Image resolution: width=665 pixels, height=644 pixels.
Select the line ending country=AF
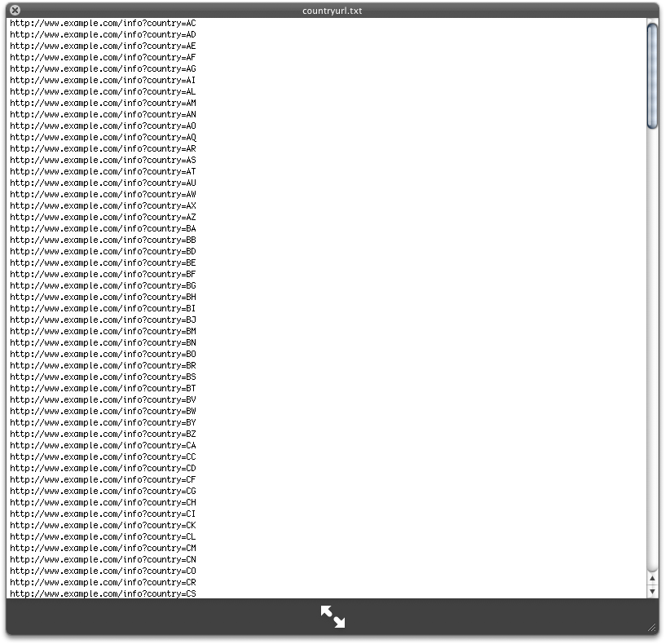pos(103,58)
